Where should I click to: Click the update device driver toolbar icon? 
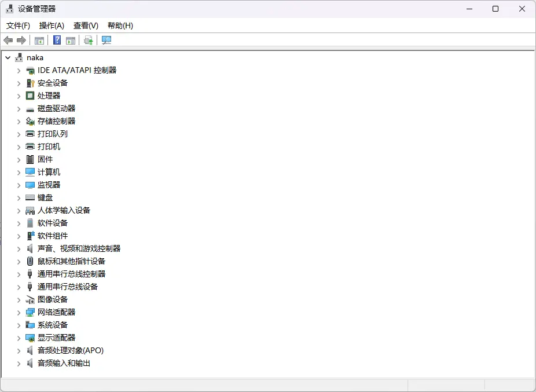(x=89, y=41)
